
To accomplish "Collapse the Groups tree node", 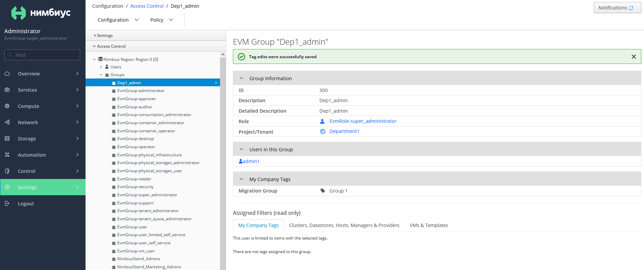I will pos(101,75).
